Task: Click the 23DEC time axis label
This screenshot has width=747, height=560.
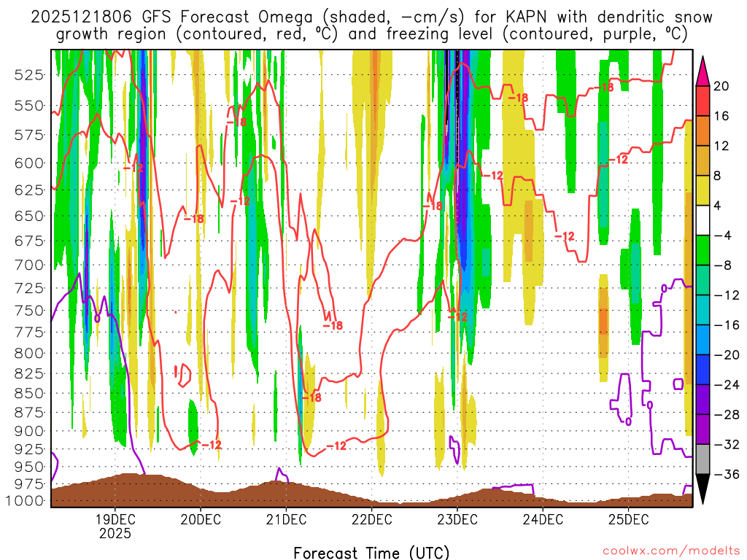Action: point(457,519)
